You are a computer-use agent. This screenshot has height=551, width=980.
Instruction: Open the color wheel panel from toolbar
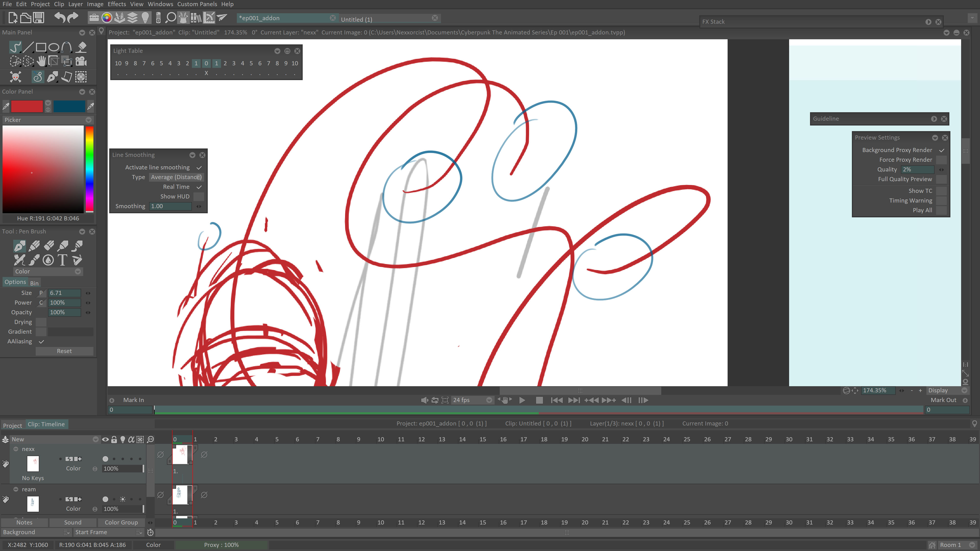107,18
